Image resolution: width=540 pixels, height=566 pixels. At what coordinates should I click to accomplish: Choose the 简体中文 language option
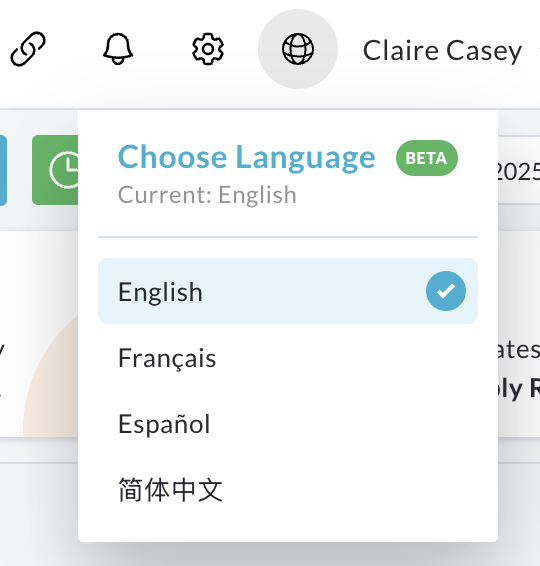pyautogui.click(x=288, y=490)
